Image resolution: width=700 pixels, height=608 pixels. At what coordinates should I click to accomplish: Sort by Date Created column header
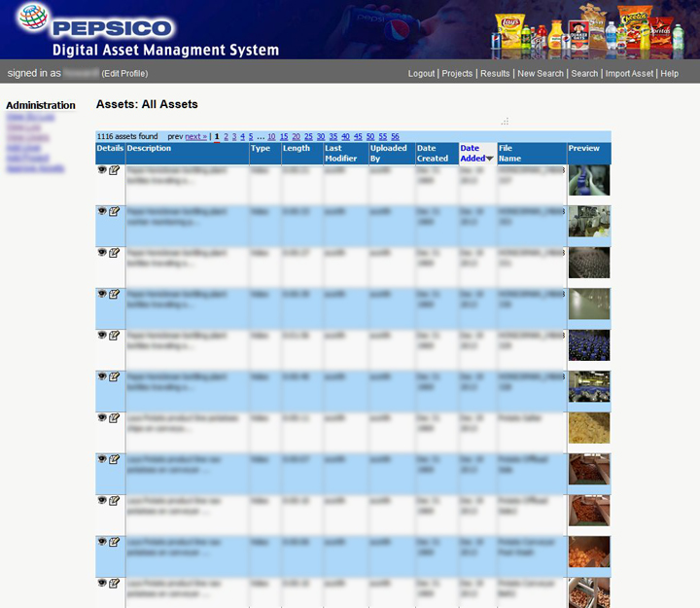coord(433,154)
